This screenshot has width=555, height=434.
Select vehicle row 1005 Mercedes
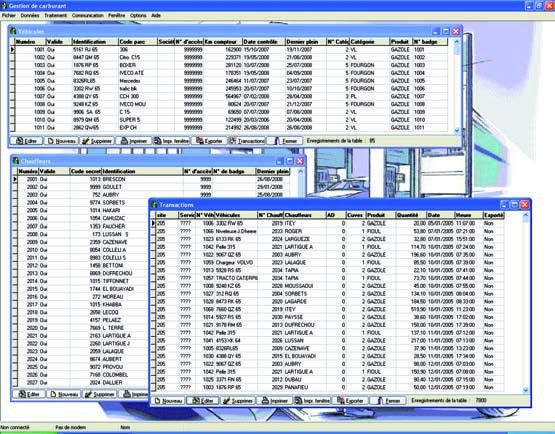pos(229,81)
